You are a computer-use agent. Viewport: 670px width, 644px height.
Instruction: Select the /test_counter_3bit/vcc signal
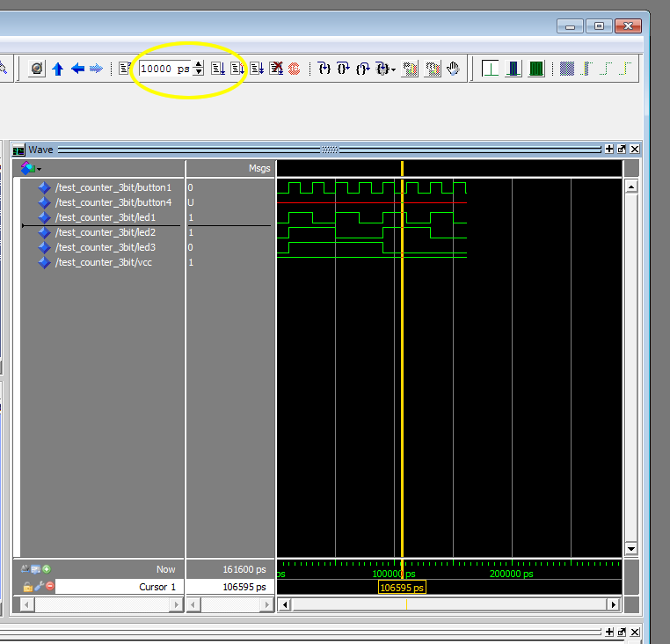tap(104, 262)
